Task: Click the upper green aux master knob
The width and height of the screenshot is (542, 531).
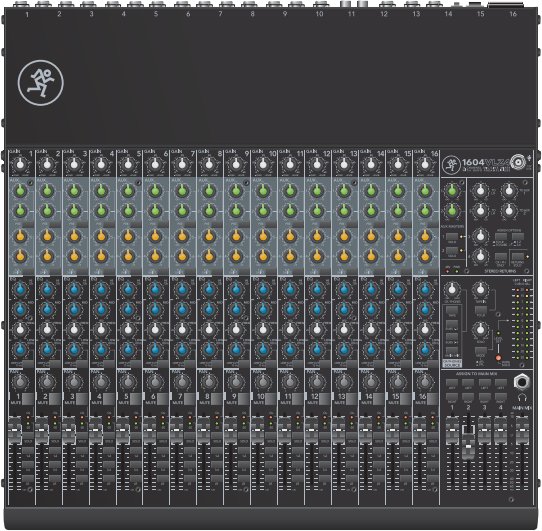Action: tap(452, 190)
